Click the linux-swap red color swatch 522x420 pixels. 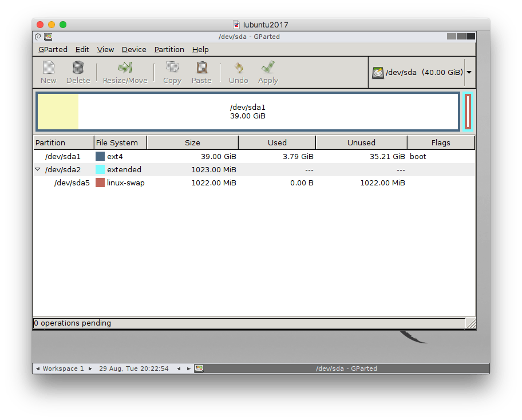[100, 183]
